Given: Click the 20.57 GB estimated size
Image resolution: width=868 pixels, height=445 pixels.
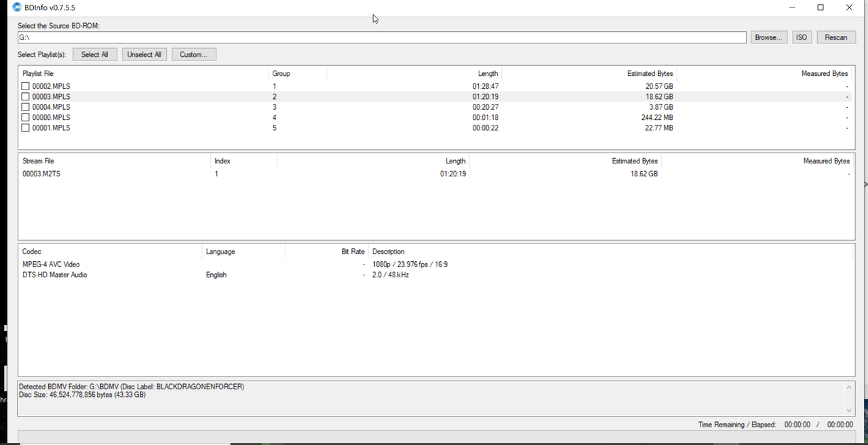Looking at the screenshot, I should pyautogui.click(x=659, y=86).
